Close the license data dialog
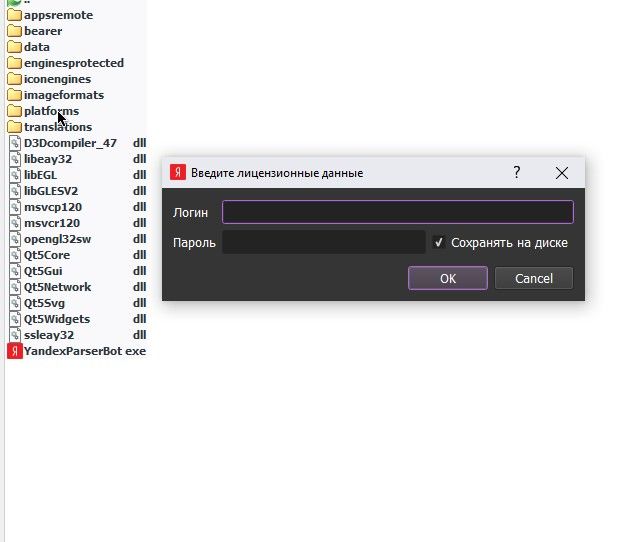Screen dimensions: 639x542 (x=562, y=173)
